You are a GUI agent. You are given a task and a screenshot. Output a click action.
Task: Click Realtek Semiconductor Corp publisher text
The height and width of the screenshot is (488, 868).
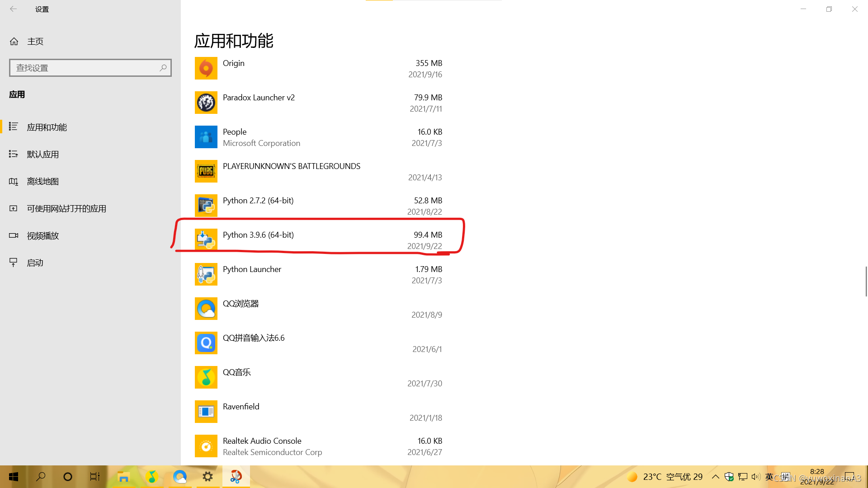tap(272, 452)
